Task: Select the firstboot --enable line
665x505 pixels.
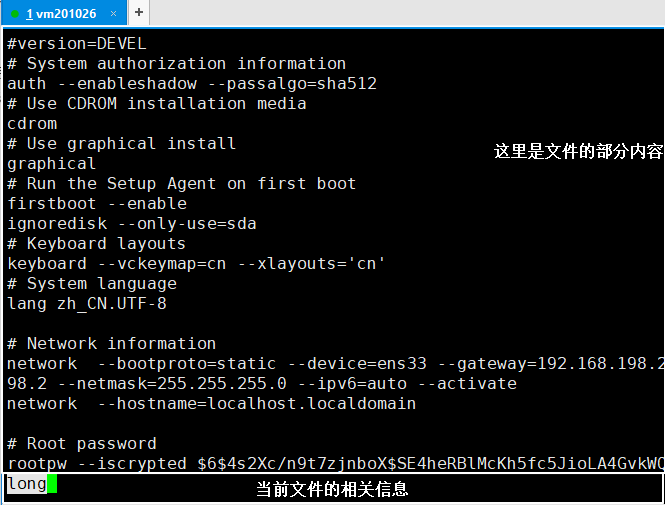Action: [x=97, y=204]
